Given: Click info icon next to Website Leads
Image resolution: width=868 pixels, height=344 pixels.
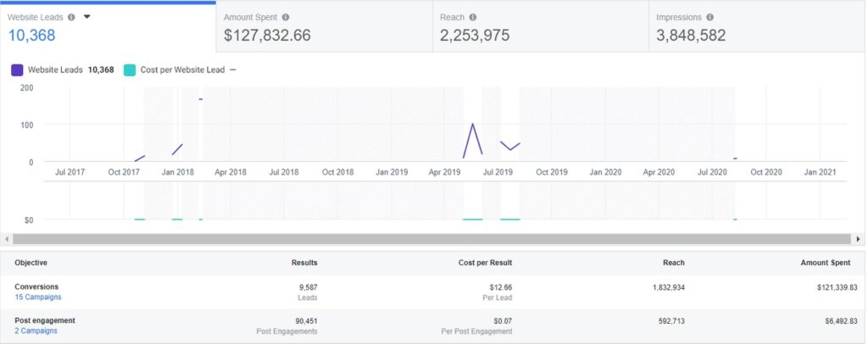Looking at the screenshot, I should 71,17.
